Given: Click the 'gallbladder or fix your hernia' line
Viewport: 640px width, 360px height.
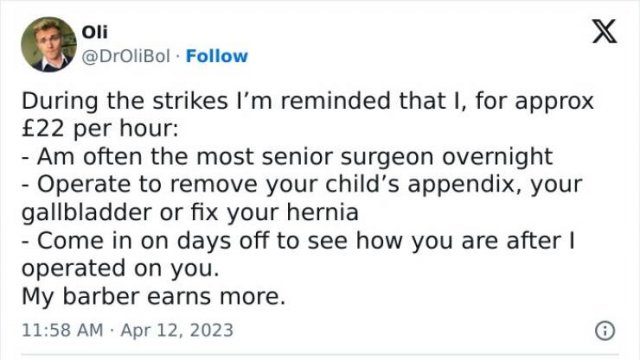Looking at the screenshot, I should click(190, 213).
